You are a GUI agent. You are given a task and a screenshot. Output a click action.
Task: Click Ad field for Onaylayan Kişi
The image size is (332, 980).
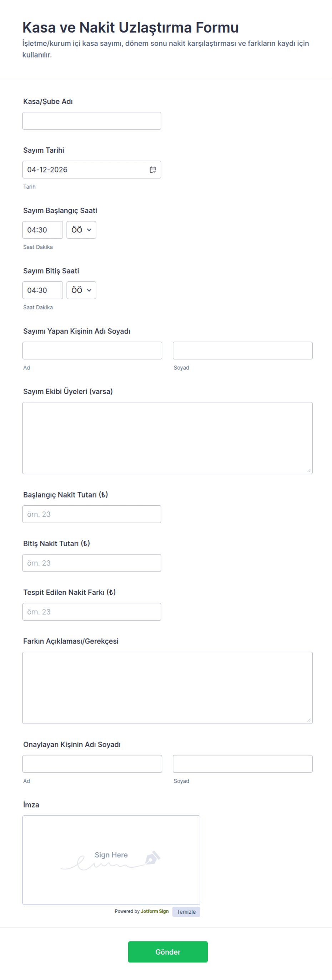92,764
